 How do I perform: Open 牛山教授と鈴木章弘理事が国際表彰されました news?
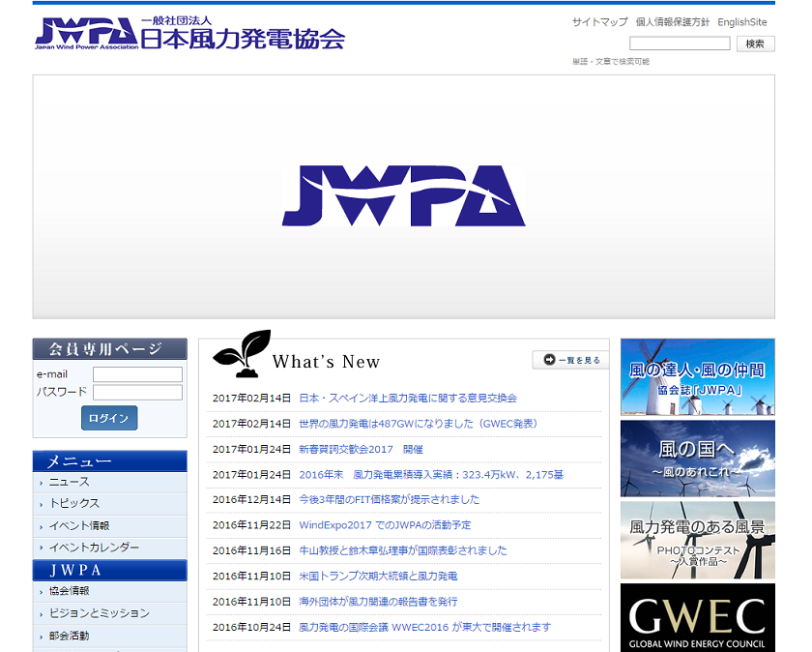tap(403, 550)
